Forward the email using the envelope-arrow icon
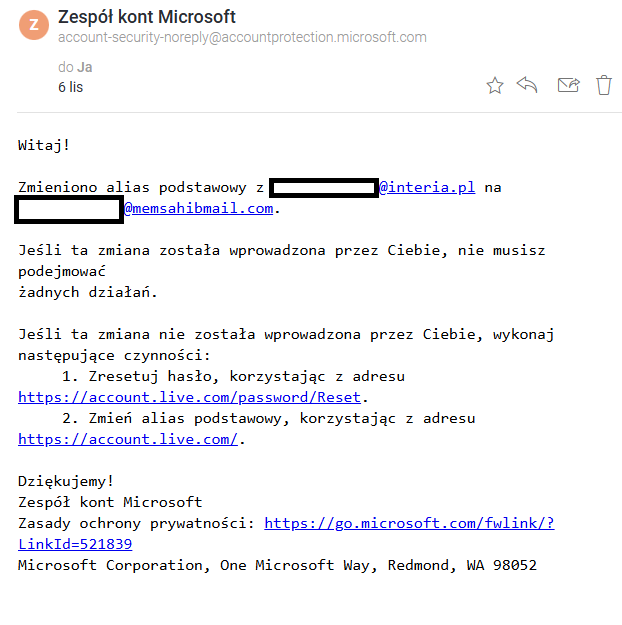 [x=568, y=85]
